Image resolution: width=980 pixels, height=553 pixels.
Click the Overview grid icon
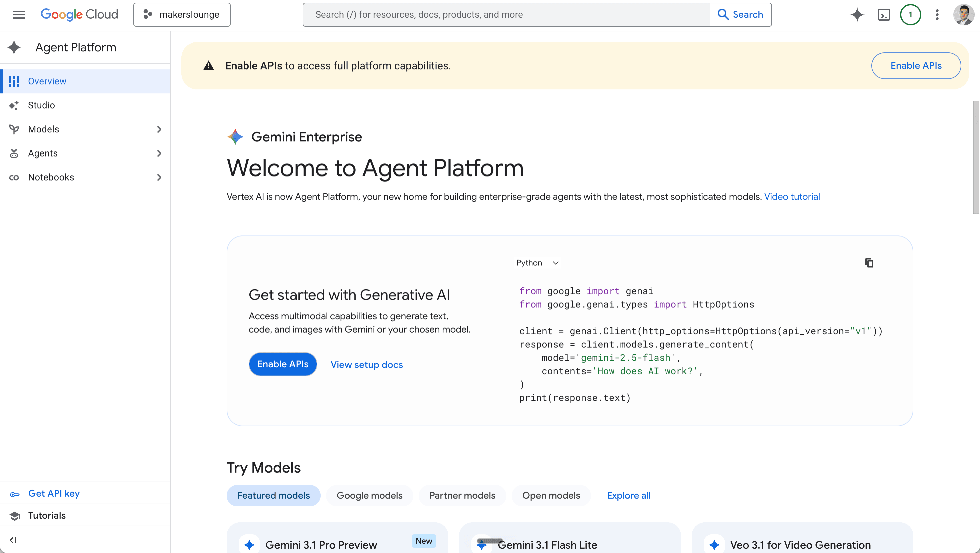[14, 81]
